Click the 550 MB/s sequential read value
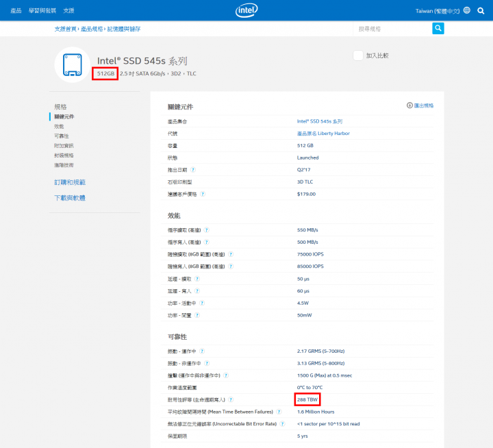 coord(307,230)
